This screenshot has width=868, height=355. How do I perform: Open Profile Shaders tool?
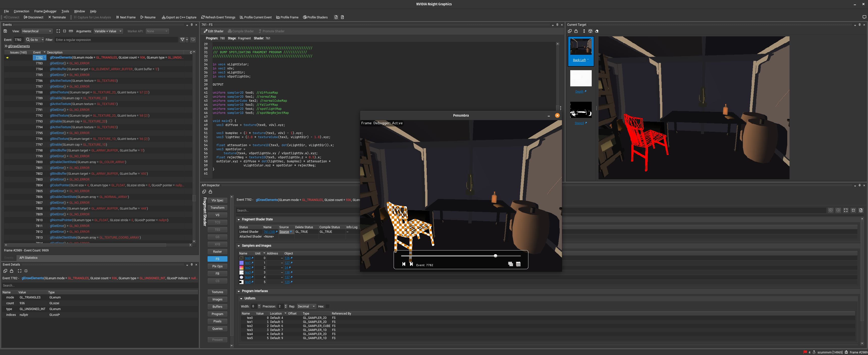315,17
